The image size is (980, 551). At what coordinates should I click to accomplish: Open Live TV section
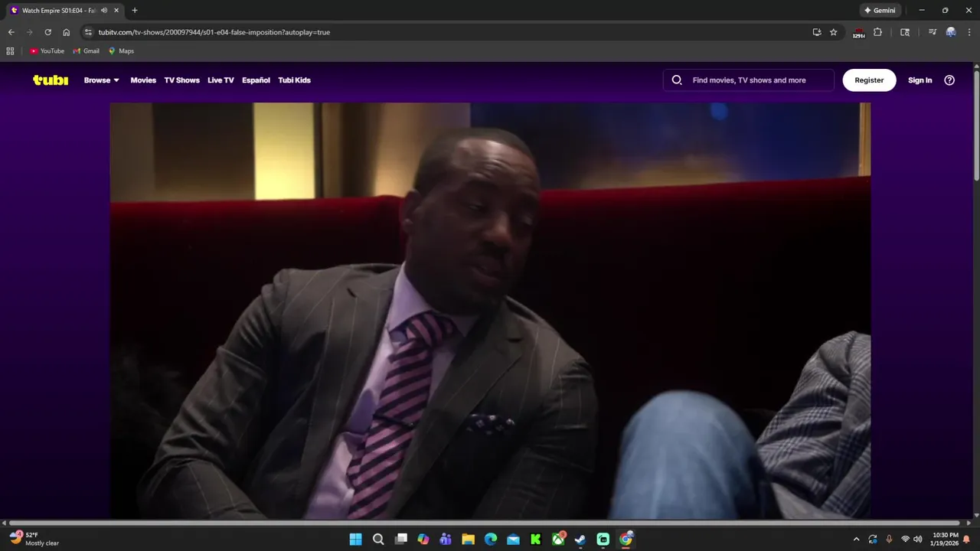coord(220,80)
